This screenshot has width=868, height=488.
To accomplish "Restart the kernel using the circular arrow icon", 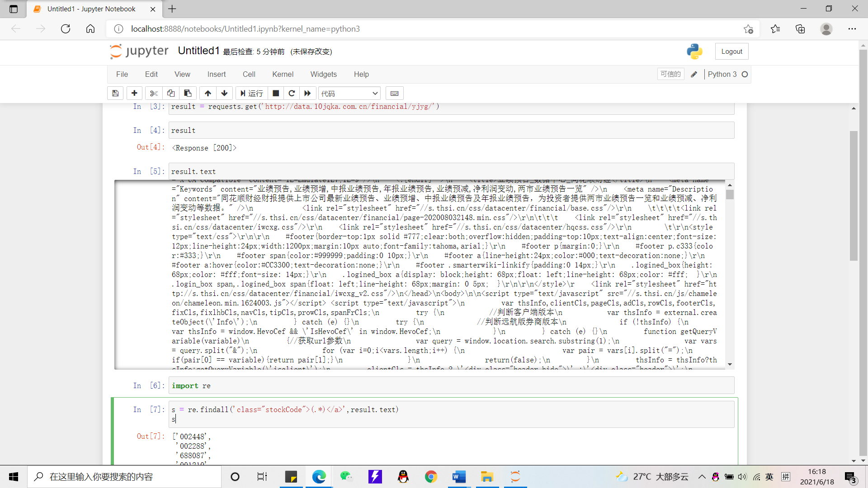I will click(292, 93).
